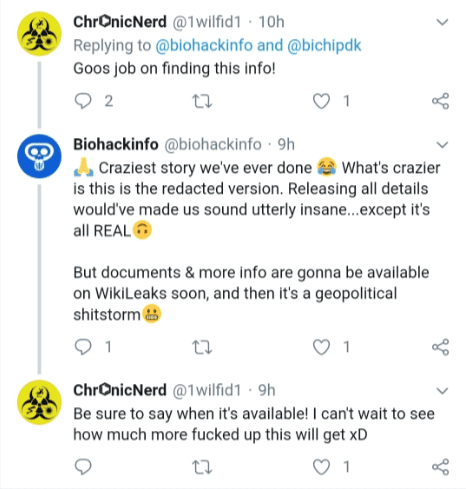Image resolution: width=466 pixels, height=489 pixels.
Task: Like the 'Be sure to say' tweet
Action: pos(321,466)
